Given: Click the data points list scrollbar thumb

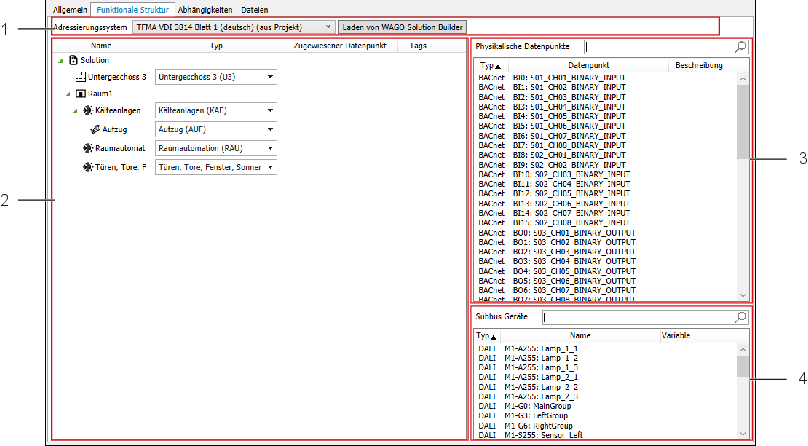Looking at the screenshot, I should tap(743, 122).
